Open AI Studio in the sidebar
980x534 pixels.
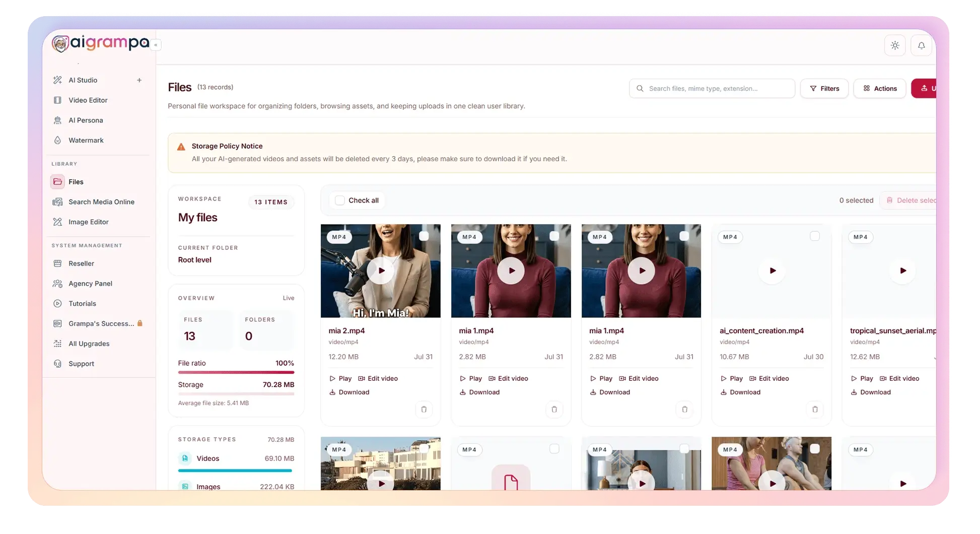coord(83,80)
